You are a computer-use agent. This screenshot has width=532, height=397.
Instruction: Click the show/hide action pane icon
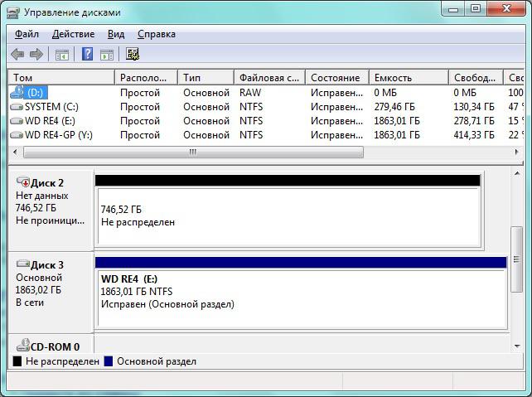[107, 55]
